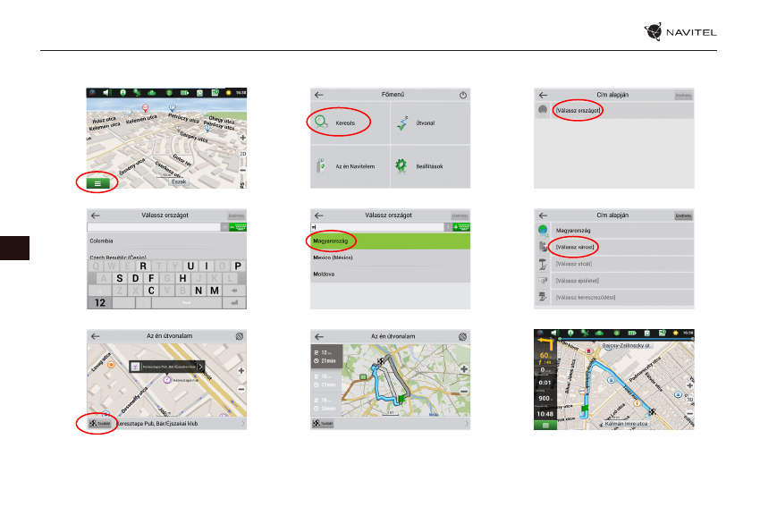Go back using the arrow in Főmenü header
This screenshot has width=760, height=532.
[x=318, y=95]
